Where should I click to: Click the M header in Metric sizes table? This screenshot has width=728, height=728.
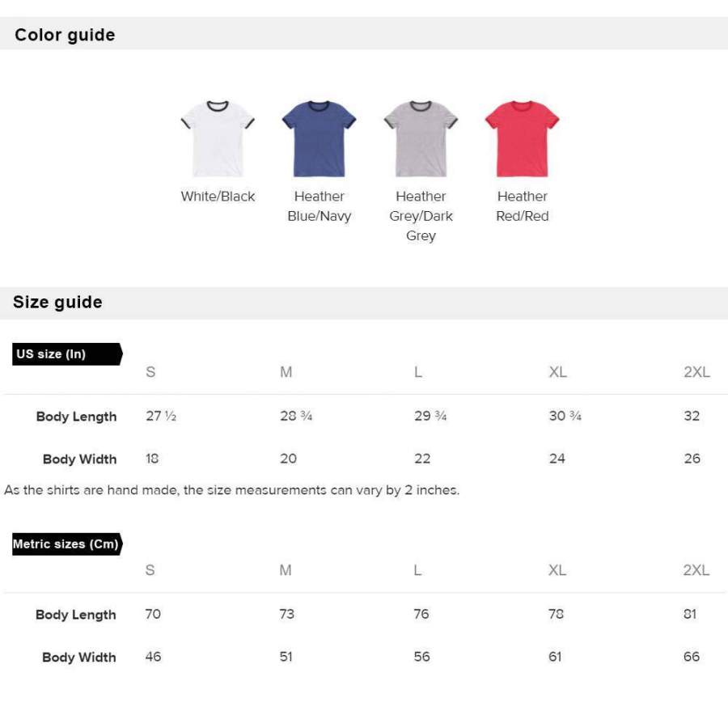pyautogui.click(x=286, y=570)
